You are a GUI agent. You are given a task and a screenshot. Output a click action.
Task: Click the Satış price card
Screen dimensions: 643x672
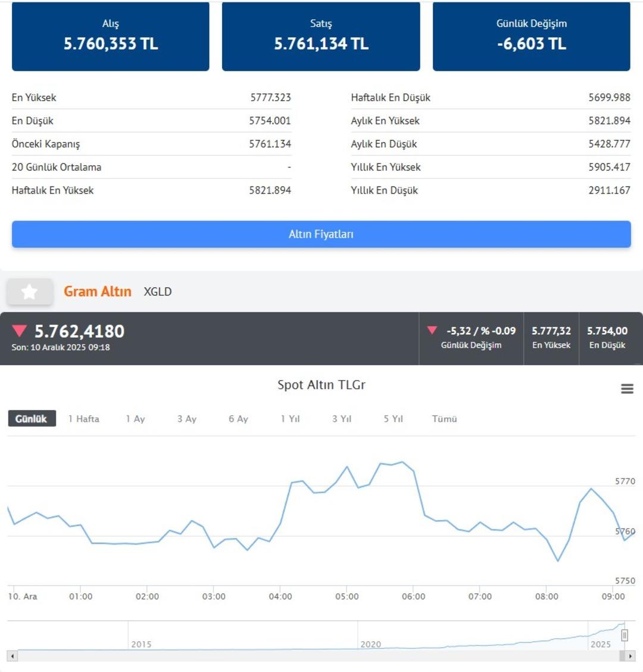pyautogui.click(x=321, y=36)
